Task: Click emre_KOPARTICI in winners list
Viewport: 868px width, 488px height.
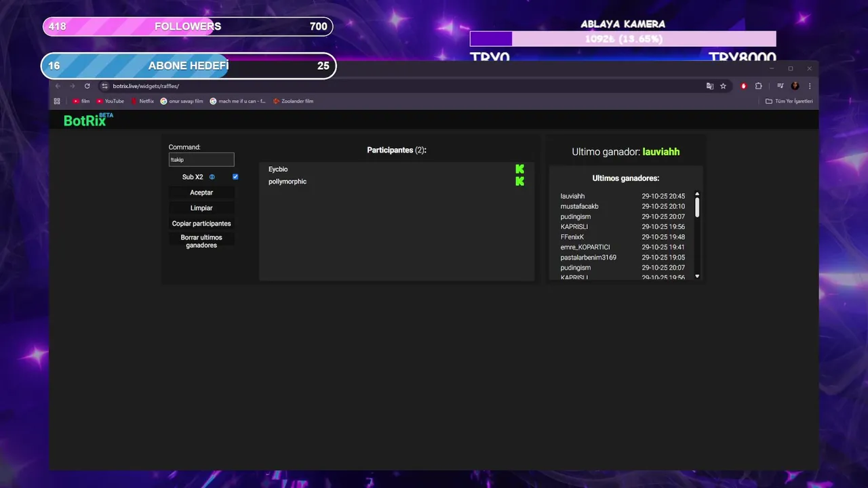Action: (x=585, y=247)
